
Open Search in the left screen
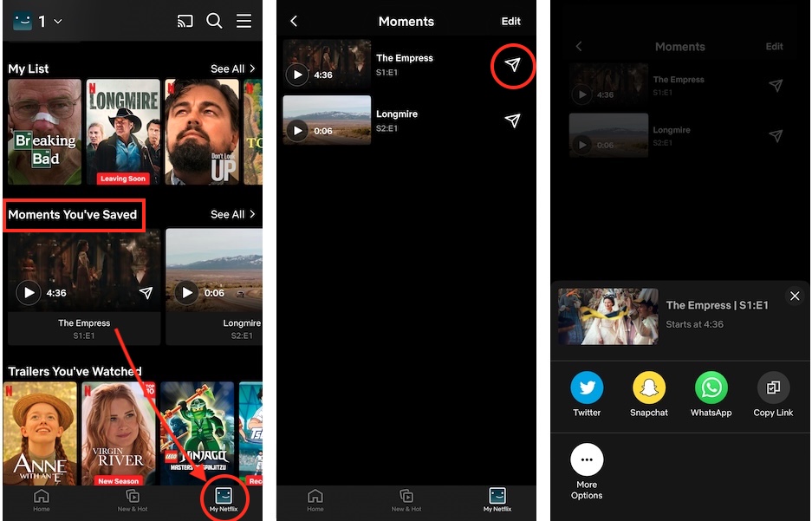[214, 21]
